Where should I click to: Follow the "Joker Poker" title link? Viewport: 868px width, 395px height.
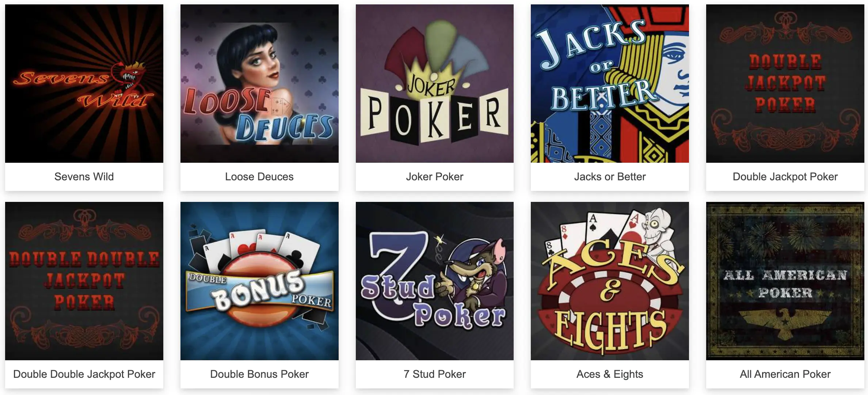click(435, 177)
